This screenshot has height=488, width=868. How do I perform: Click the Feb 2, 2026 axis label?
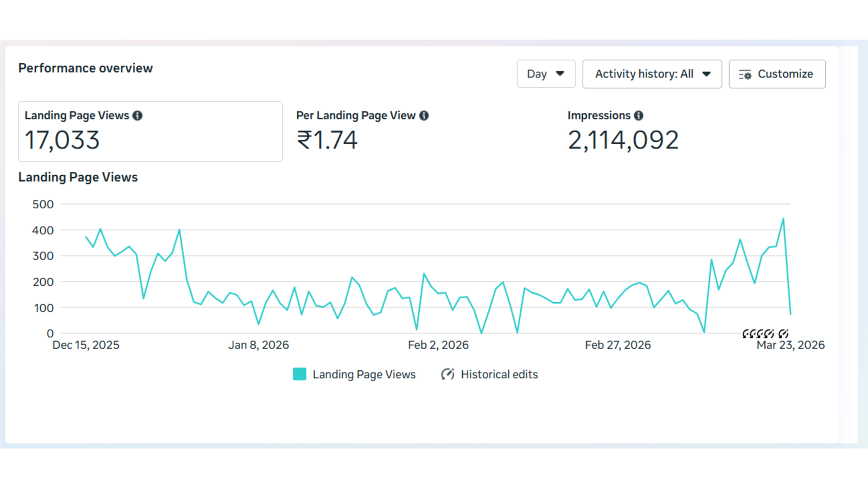point(438,345)
